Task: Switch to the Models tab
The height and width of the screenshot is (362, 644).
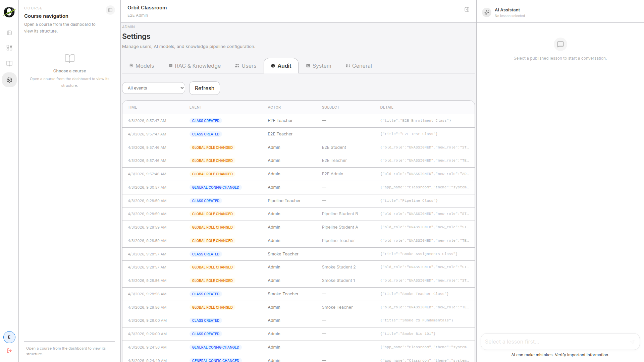Action: coord(142,66)
